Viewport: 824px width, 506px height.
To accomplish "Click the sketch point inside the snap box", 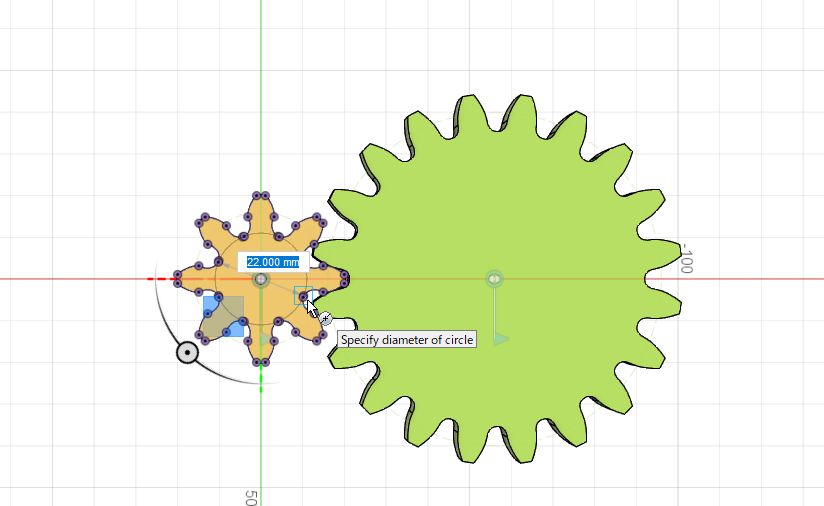I will tap(303, 297).
